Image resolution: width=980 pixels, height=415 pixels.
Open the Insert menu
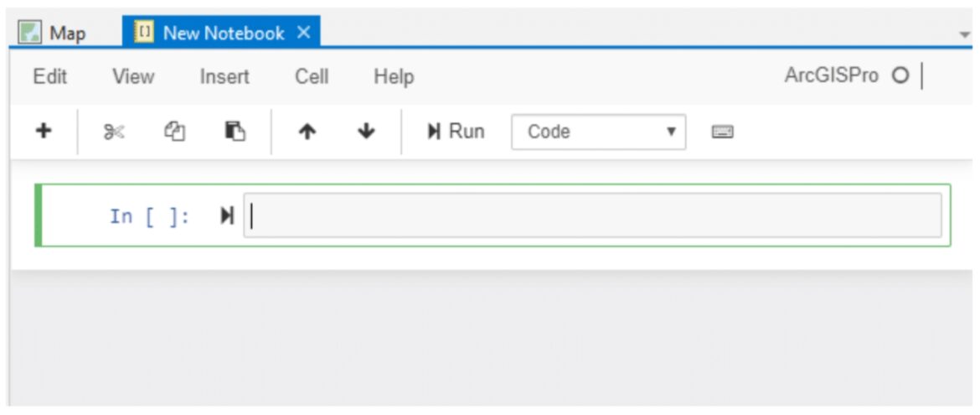[x=224, y=77]
